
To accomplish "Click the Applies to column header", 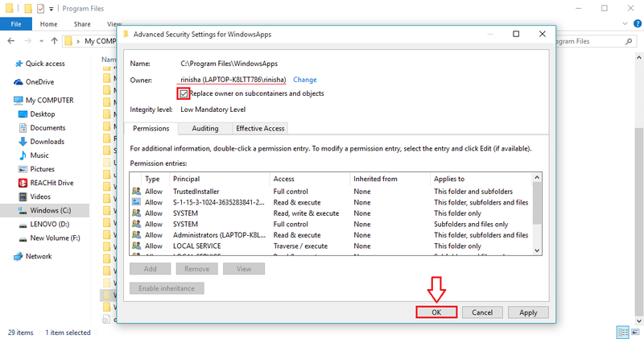I will coord(481,179).
